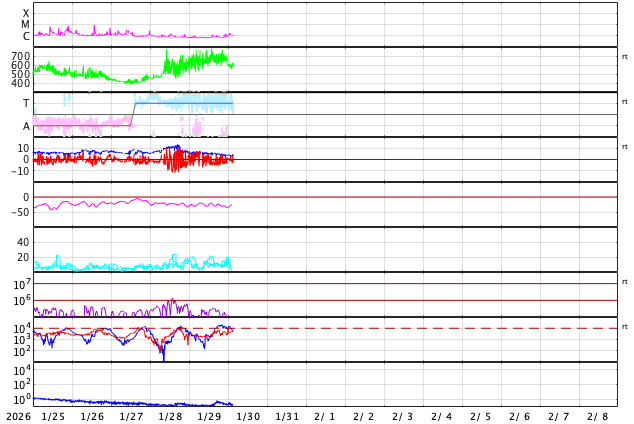Click the 1/30 date tick label
The width and height of the screenshot is (634, 424).
click(x=248, y=416)
